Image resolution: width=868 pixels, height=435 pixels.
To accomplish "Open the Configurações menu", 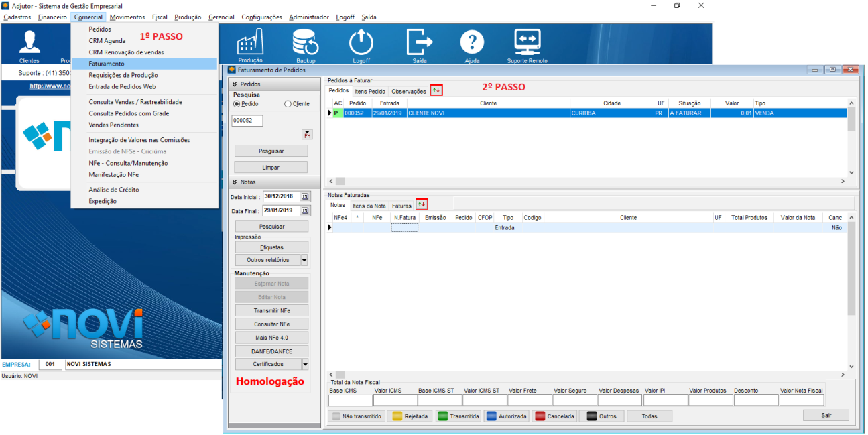I will pyautogui.click(x=262, y=17).
